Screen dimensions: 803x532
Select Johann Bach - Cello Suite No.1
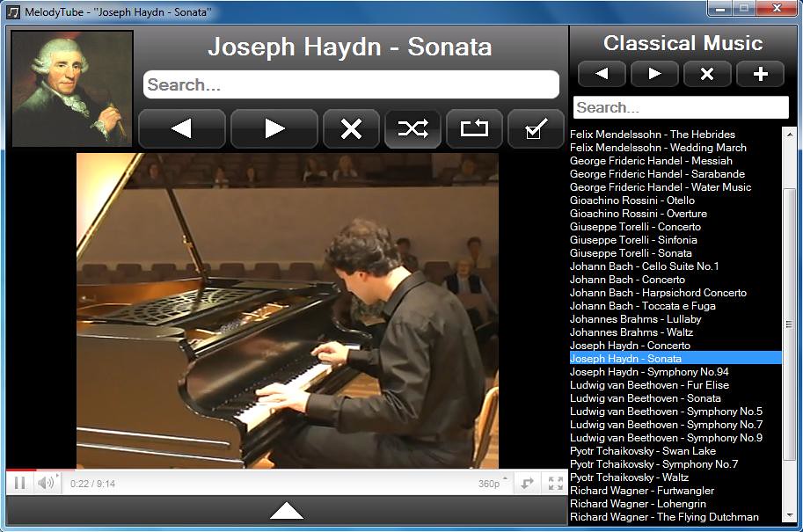tap(675, 266)
